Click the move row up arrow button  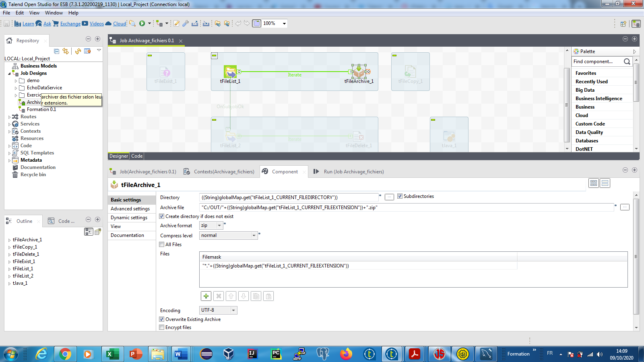click(231, 296)
